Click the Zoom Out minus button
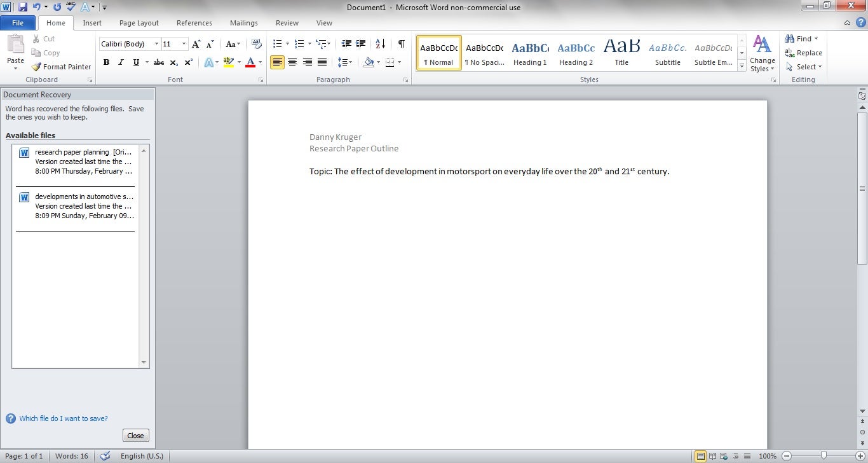 [787, 456]
